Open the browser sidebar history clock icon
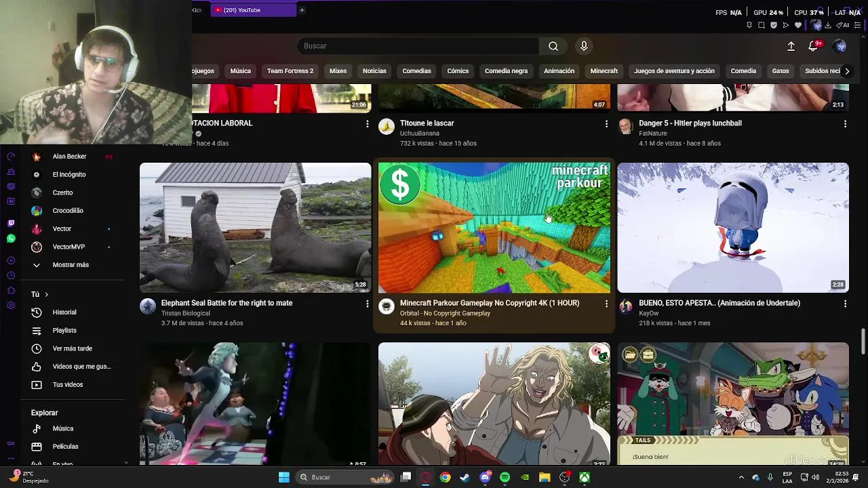The height and width of the screenshot is (488, 868). 11,276
